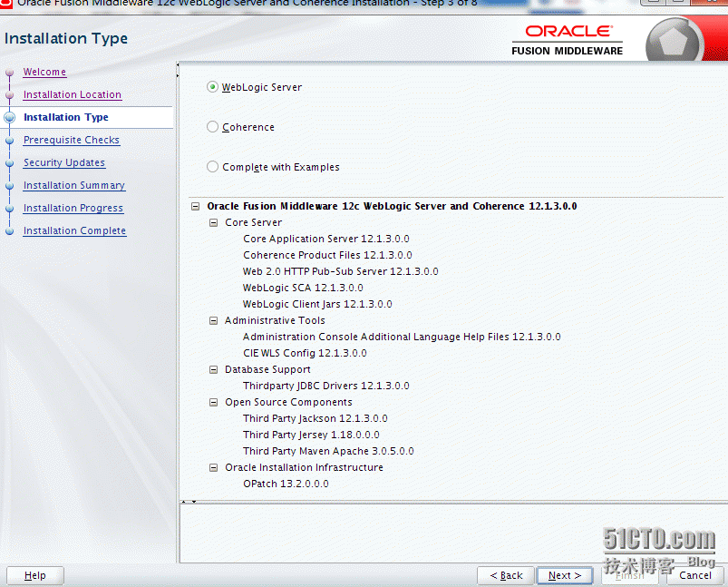Click the Welcome step bullet icon
The image size is (728, 587).
(x=10, y=73)
